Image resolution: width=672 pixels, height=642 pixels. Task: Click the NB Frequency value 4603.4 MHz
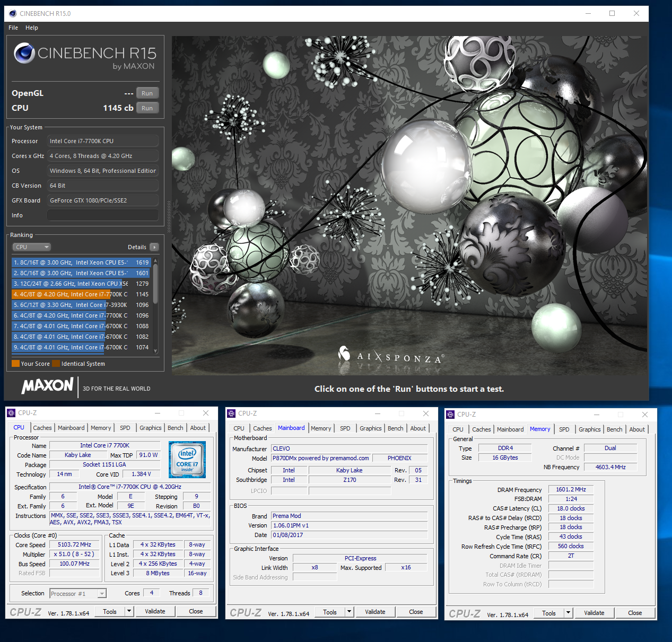click(x=610, y=467)
